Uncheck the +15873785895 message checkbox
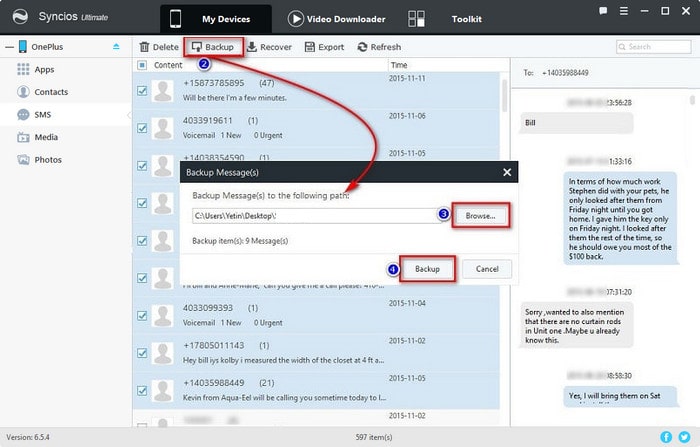Image resolution: width=700 pixels, height=447 pixels. click(x=142, y=91)
